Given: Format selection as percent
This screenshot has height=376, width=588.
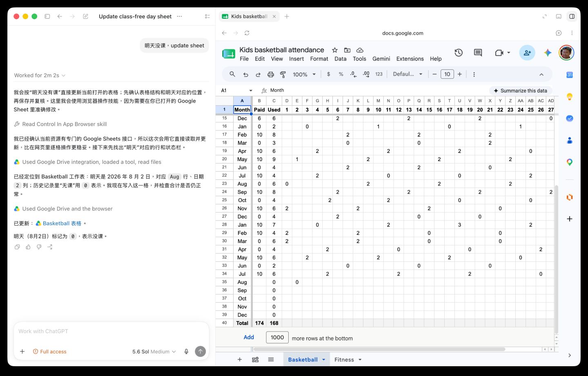Looking at the screenshot, I should click(341, 74).
